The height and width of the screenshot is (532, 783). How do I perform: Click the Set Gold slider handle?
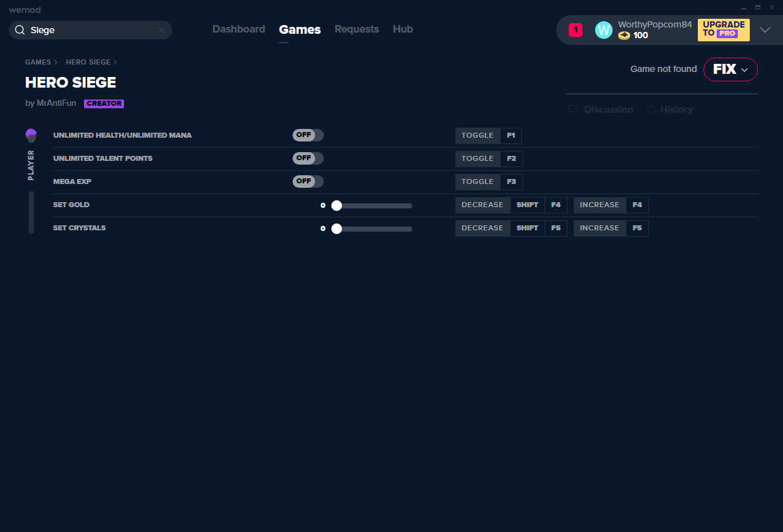tap(336, 205)
